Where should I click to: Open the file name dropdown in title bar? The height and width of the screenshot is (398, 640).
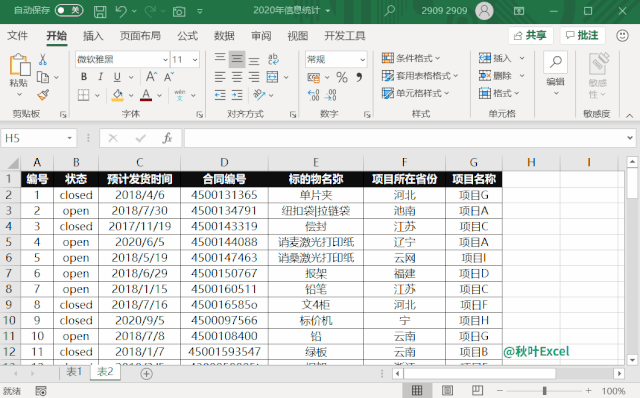pyautogui.click(x=328, y=11)
